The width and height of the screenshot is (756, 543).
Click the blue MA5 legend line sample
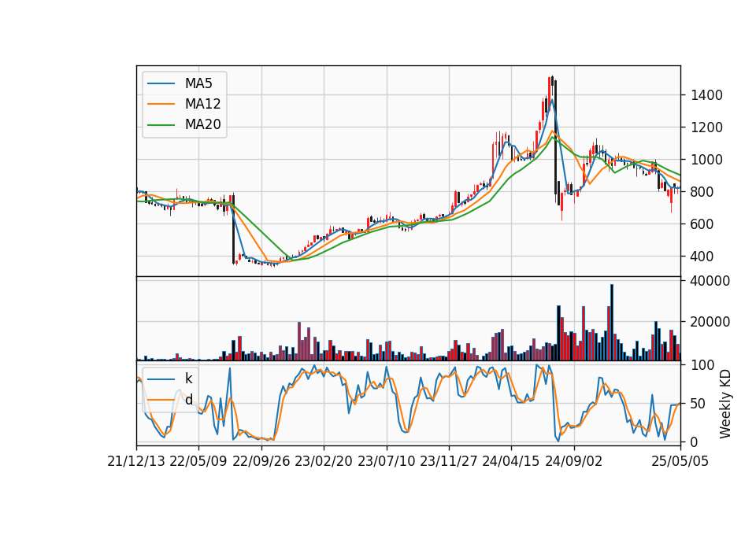point(161,84)
